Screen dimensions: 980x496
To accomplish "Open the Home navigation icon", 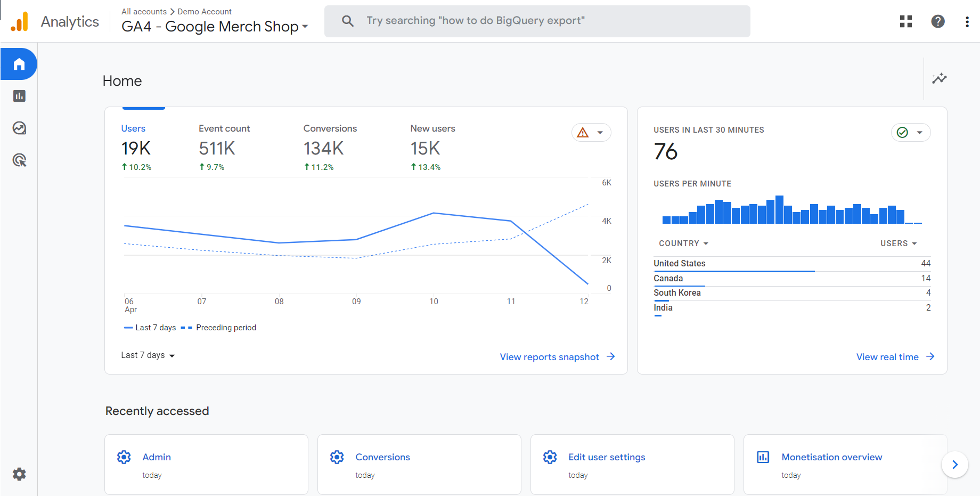I will 19,64.
